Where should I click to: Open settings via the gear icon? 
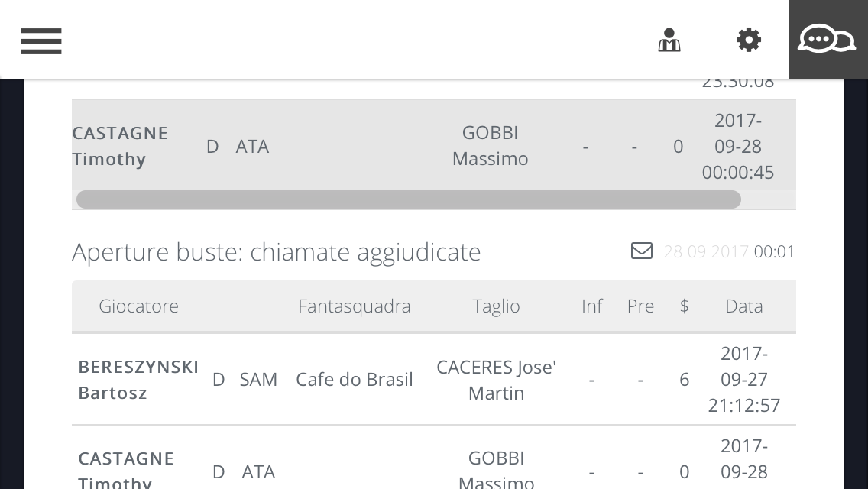pyautogui.click(x=749, y=40)
